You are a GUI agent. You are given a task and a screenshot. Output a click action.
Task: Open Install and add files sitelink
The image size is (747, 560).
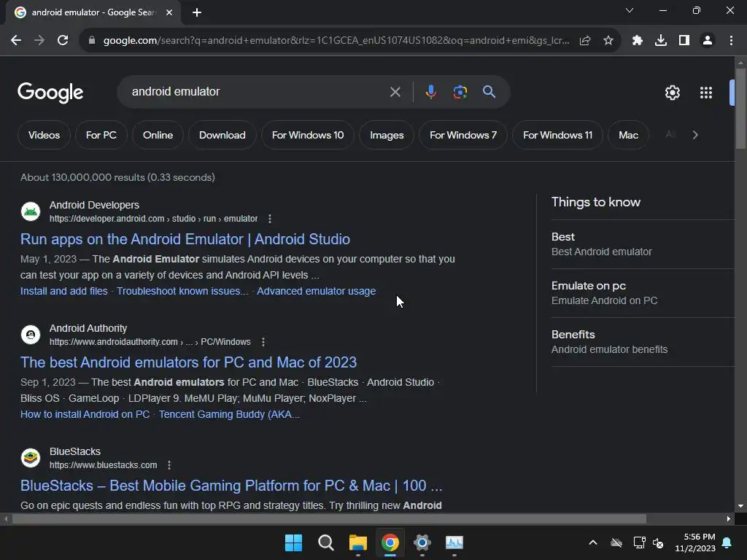[64, 291]
